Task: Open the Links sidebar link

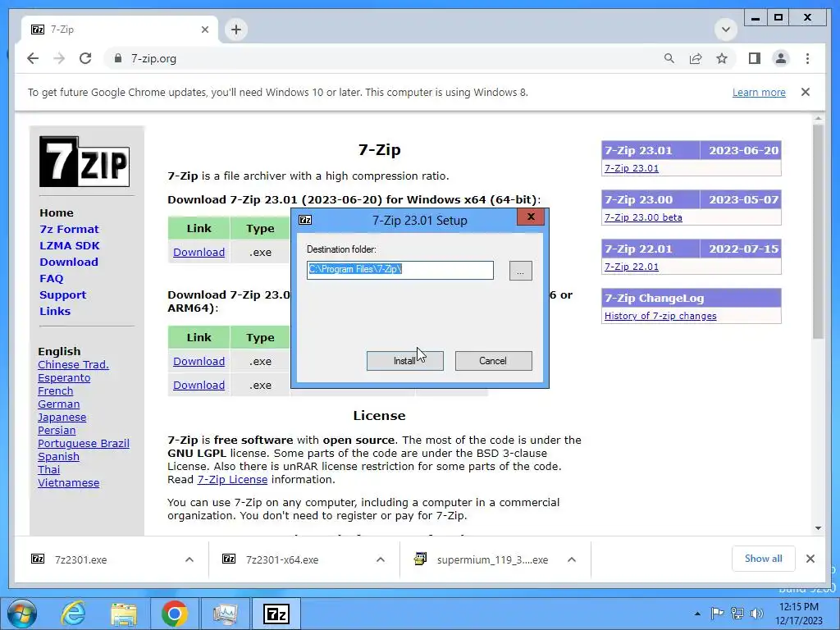Action: tap(55, 311)
